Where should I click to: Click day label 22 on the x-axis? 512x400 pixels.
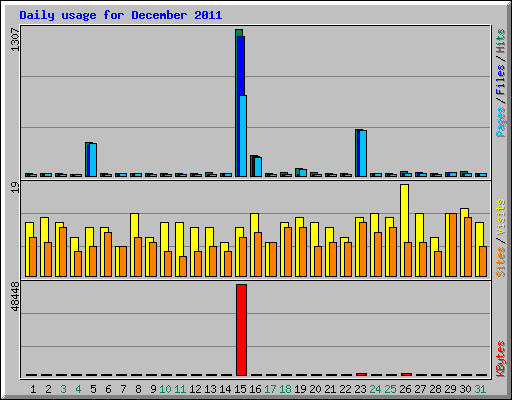pyautogui.click(x=345, y=389)
